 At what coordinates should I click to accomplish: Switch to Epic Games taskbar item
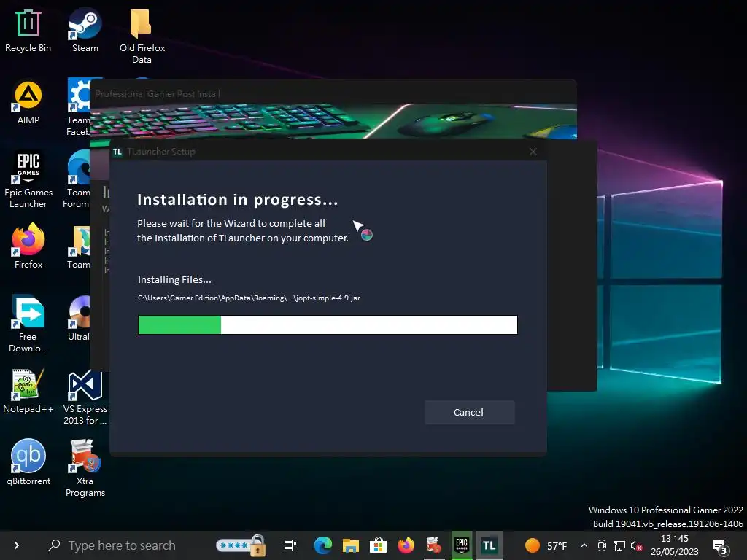click(x=462, y=545)
